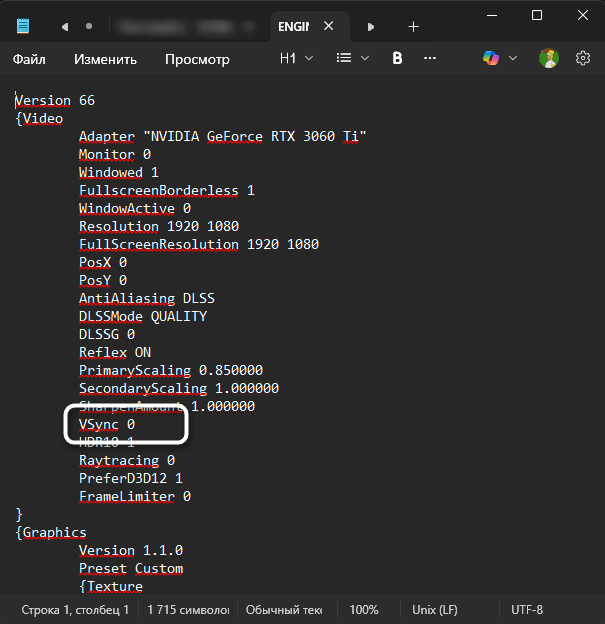Toggle bold formatting in toolbar

397,59
